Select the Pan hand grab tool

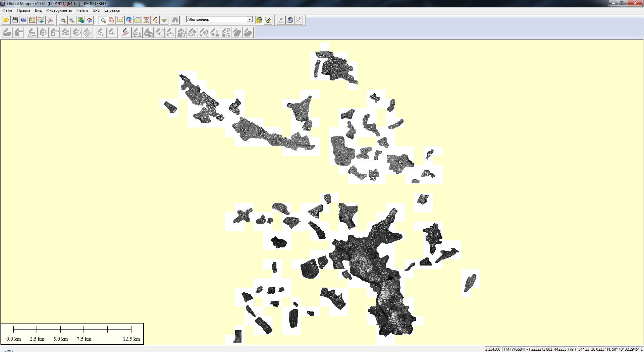point(111,20)
